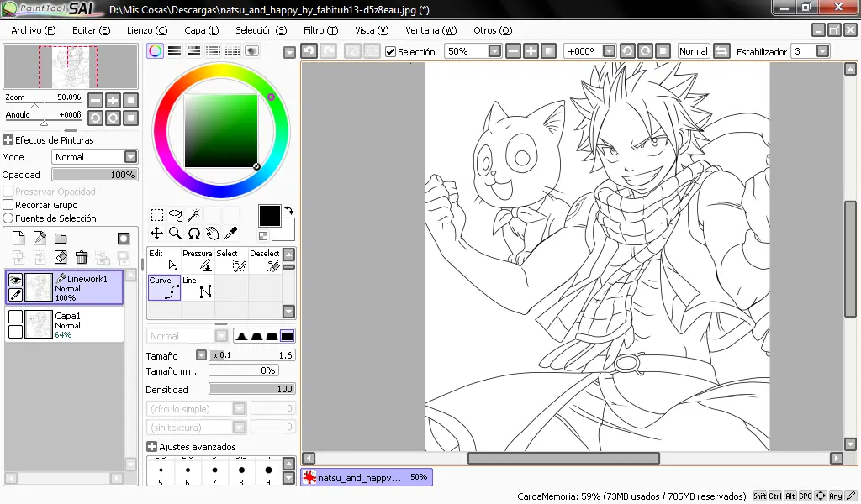Viewport: 861px width, 504px height.
Task: Click the Normal view mode button
Action: coord(694,51)
